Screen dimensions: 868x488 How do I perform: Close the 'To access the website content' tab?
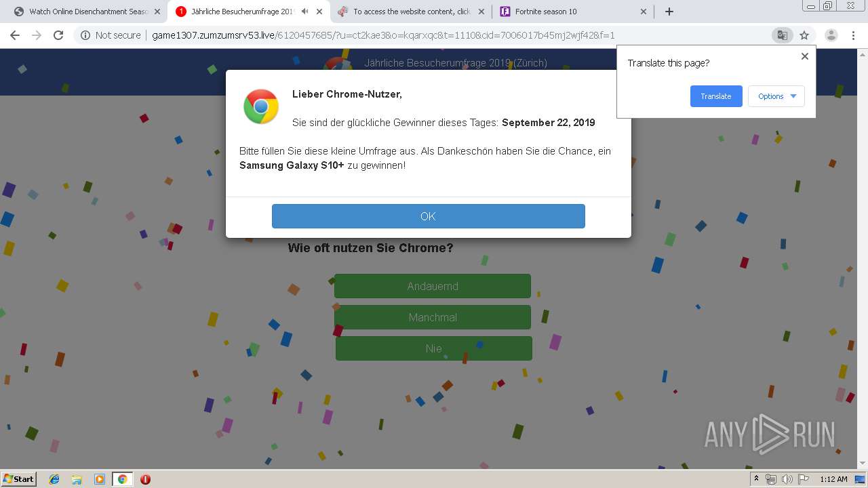[481, 12]
